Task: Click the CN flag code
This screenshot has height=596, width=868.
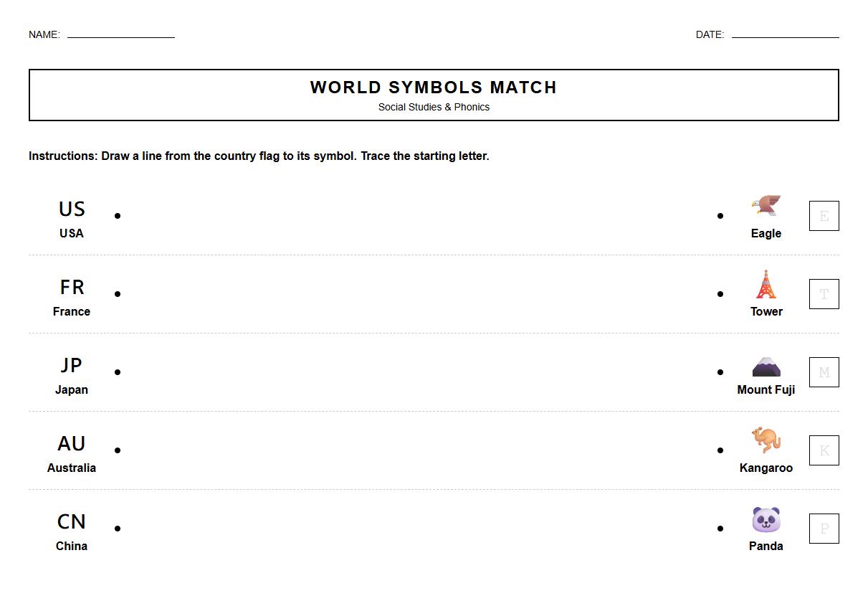Action: 72,522
